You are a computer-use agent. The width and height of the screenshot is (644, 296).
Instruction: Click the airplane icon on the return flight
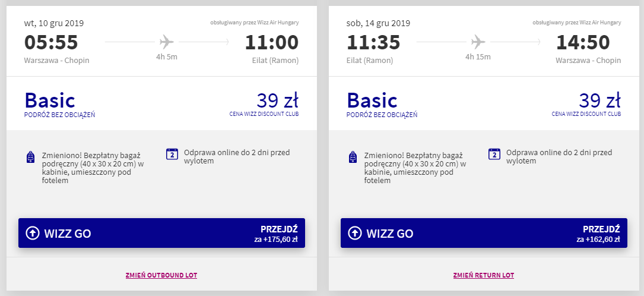(478, 42)
